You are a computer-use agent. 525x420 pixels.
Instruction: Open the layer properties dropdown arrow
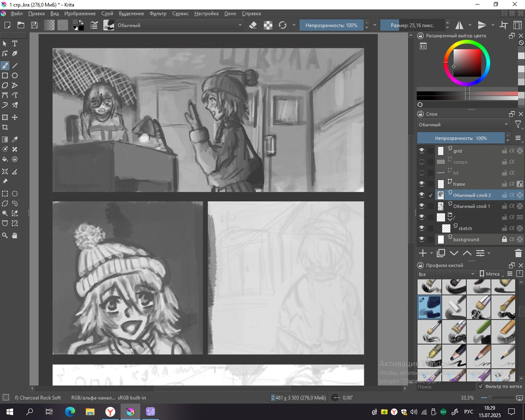[488, 253]
